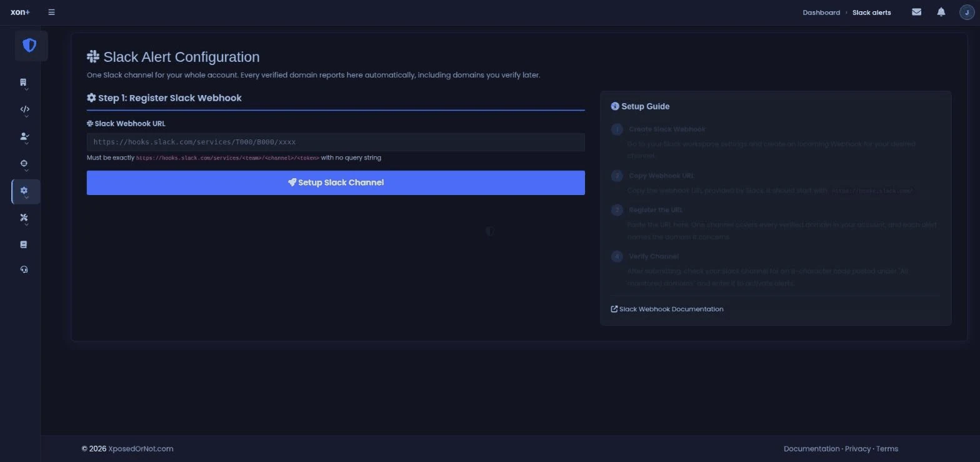Click the xon+ logo text
The width and height of the screenshot is (980, 462).
20,12
